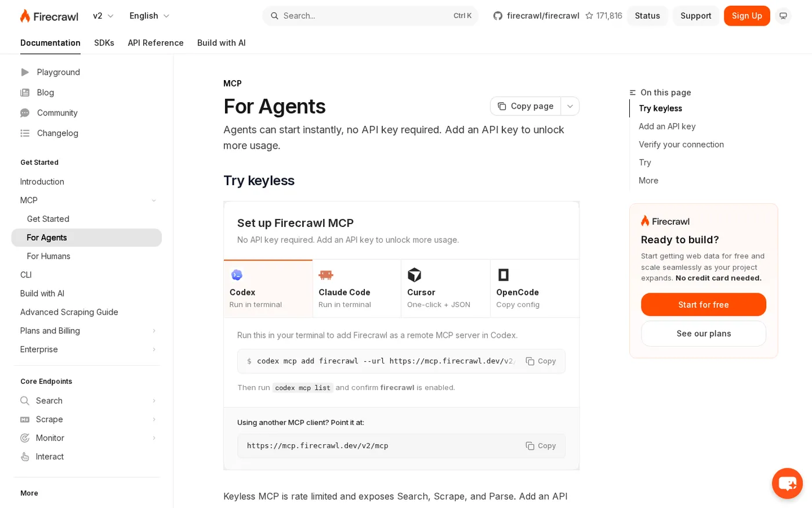The width and height of the screenshot is (812, 508).
Task: Click the Blog newspaper icon
Action: pyautogui.click(x=25, y=92)
